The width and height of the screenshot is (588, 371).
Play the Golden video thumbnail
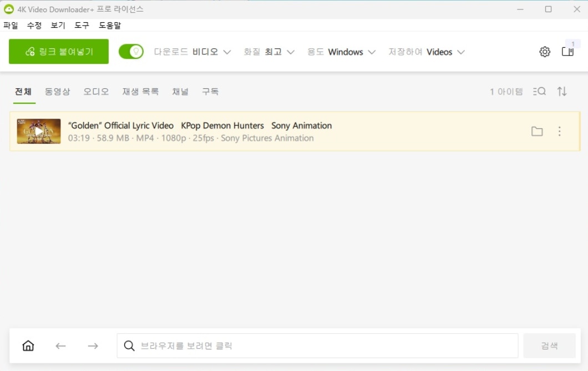(39, 131)
